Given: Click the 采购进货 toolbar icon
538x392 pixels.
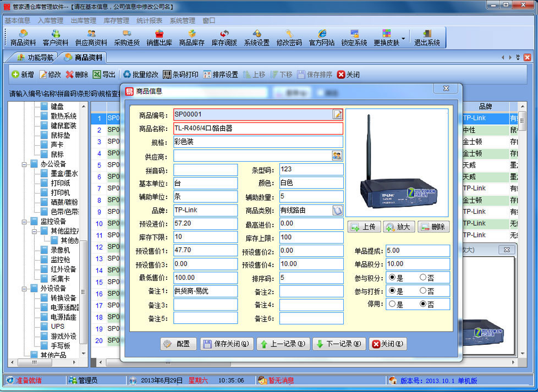Looking at the screenshot, I should coord(127,37).
